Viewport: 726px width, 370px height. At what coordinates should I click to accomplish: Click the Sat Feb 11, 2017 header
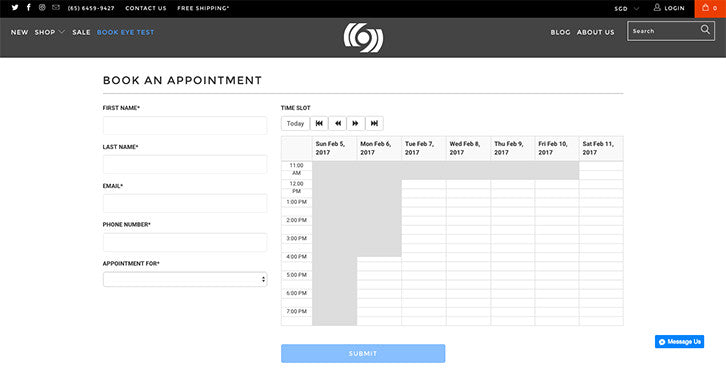coord(601,148)
